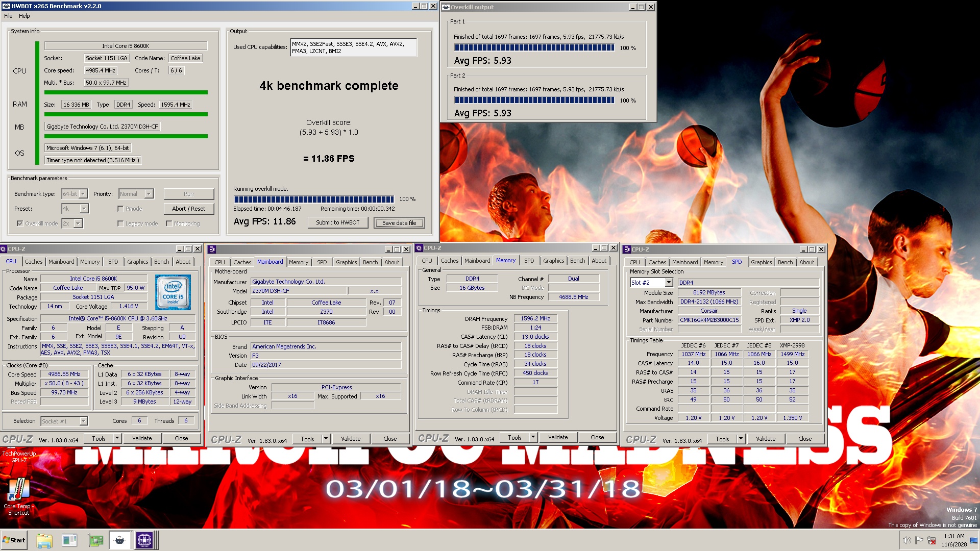Click HWBOT x265 window title icon
The height and width of the screenshot is (551, 980).
[x=6, y=6]
